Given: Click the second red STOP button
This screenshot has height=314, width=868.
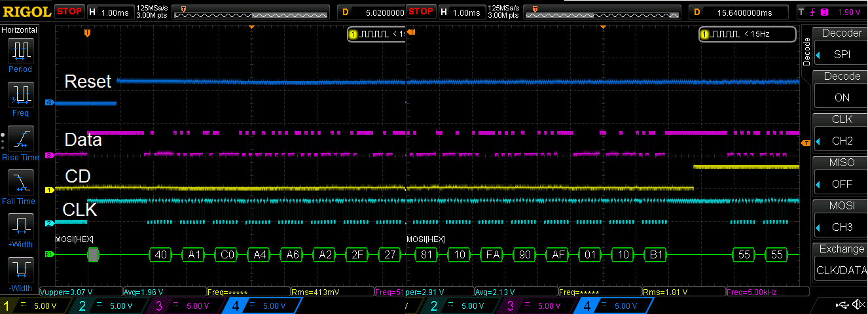Looking at the screenshot, I should (x=421, y=11).
